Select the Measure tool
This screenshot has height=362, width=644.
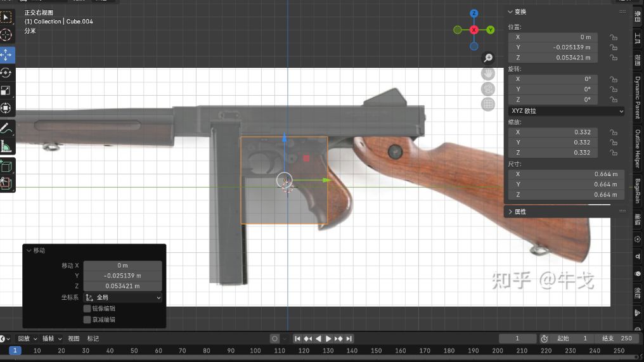pyautogui.click(x=6, y=146)
